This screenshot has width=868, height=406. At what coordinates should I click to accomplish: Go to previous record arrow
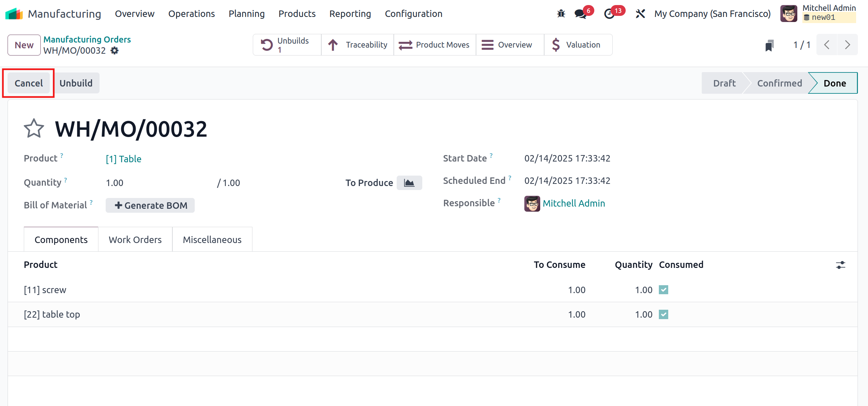click(x=827, y=45)
